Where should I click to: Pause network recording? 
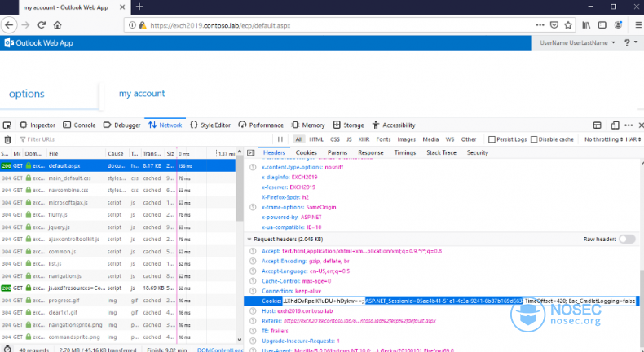[280, 139]
